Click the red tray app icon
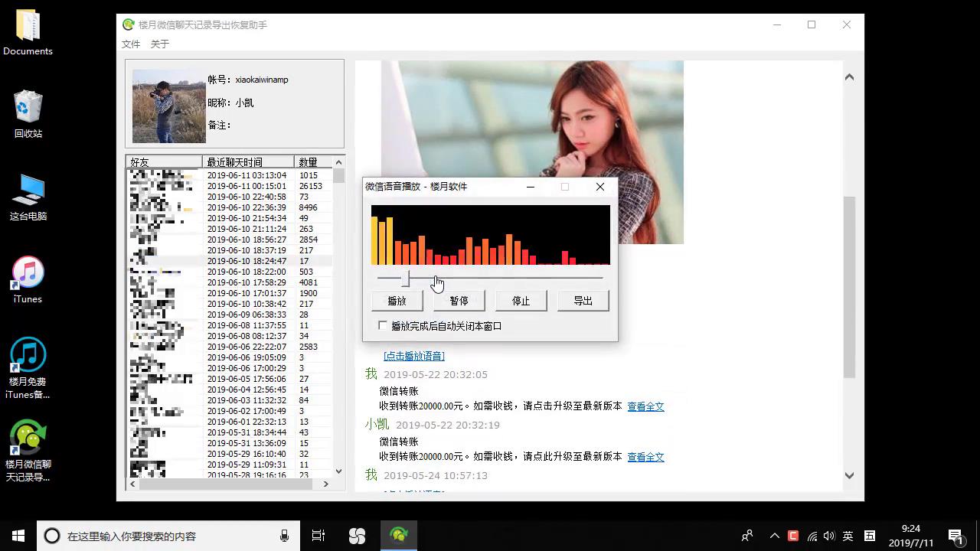This screenshot has width=980, height=551. 793,536
